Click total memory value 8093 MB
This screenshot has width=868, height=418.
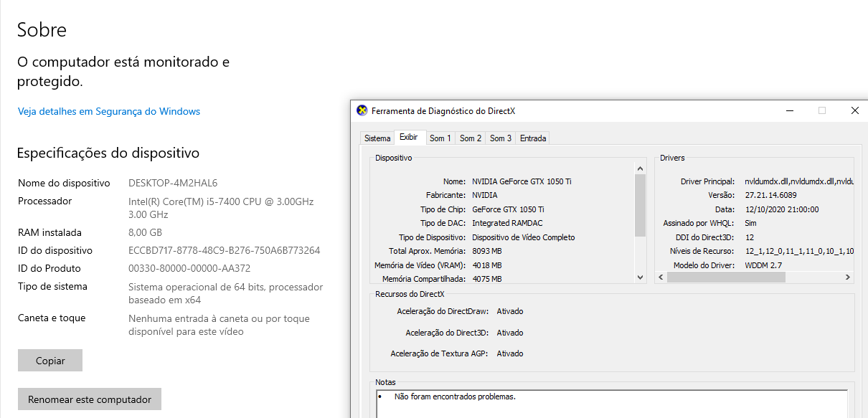click(x=487, y=252)
